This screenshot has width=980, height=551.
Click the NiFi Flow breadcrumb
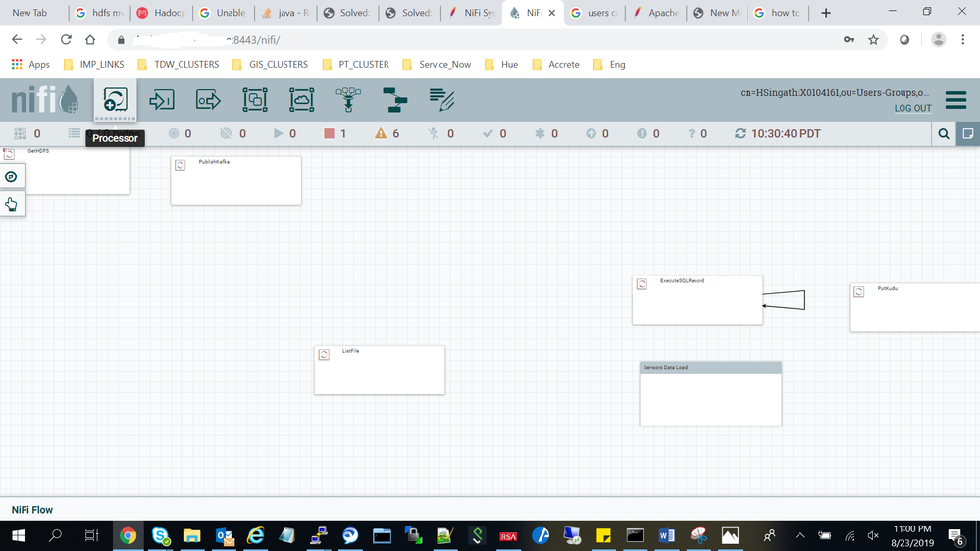point(31,510)
